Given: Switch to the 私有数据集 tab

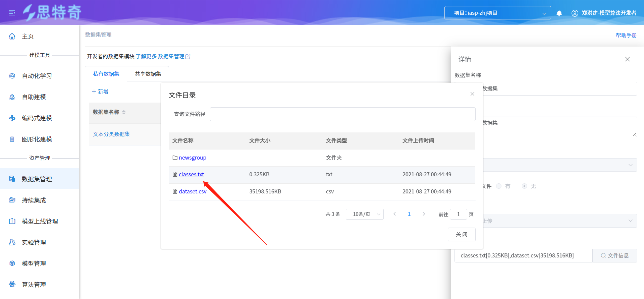Looking at the screenshot, I should coord(106,74).
